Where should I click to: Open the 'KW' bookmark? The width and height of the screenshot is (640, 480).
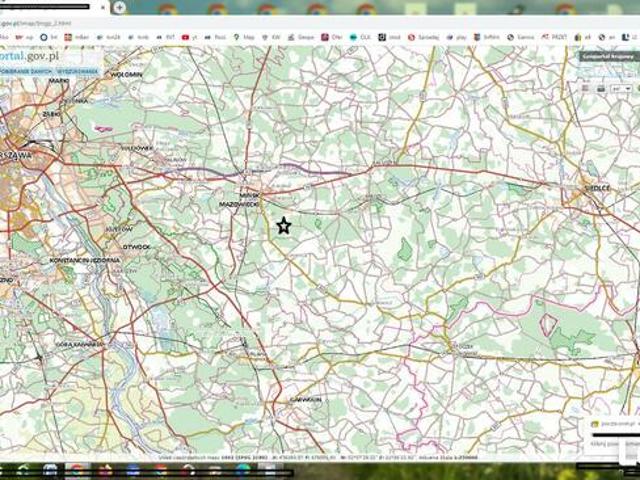point(272,37)
